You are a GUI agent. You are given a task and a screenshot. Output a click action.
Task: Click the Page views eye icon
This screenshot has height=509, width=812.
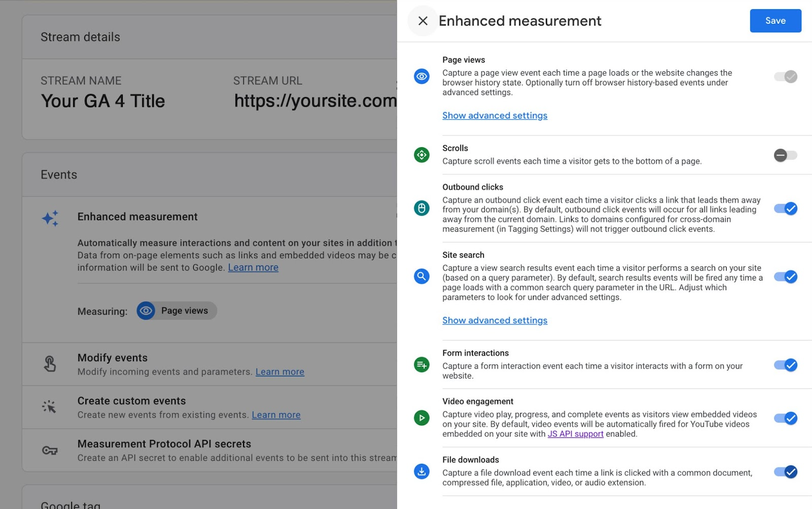point(422,77)
